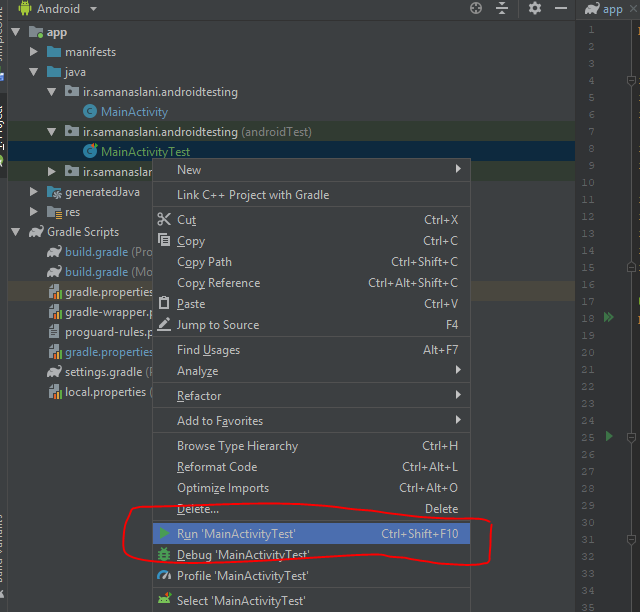This screenshot has height=612, width=640.
Task: Click the Paste clipboard icon
Action: point(164,303)
